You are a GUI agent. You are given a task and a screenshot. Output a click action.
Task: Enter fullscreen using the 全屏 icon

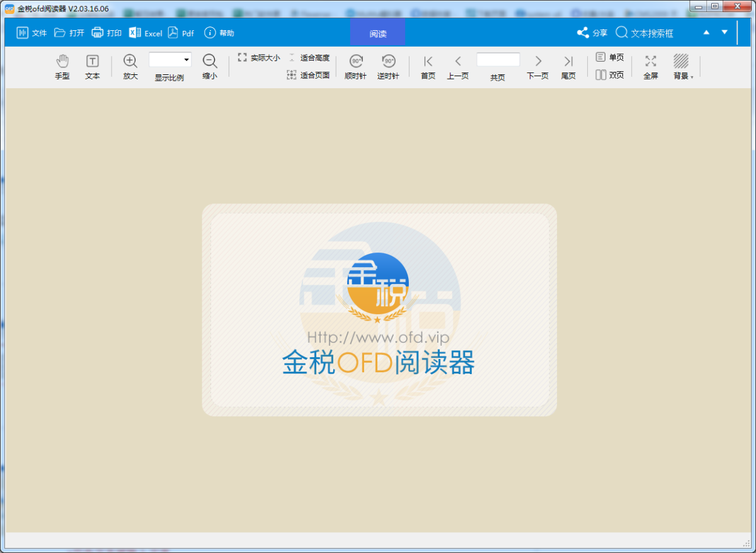coord(650,66)
